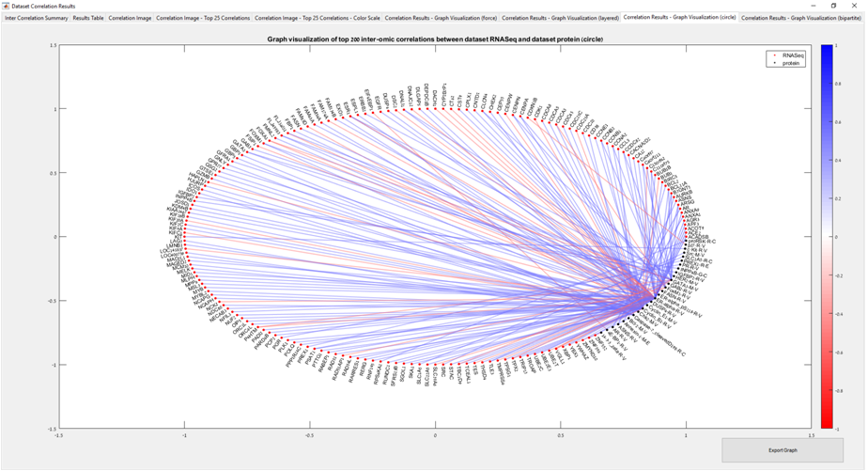Click the TES node label at the bottom
Screen dimensions: 868x471
tap(475, 369)
